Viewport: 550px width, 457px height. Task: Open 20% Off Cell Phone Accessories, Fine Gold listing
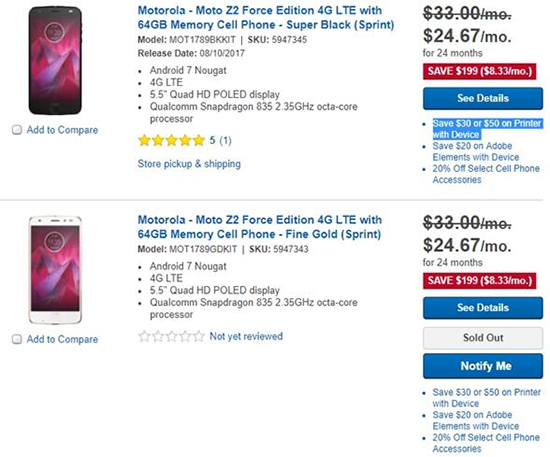(x=486, y=443)
